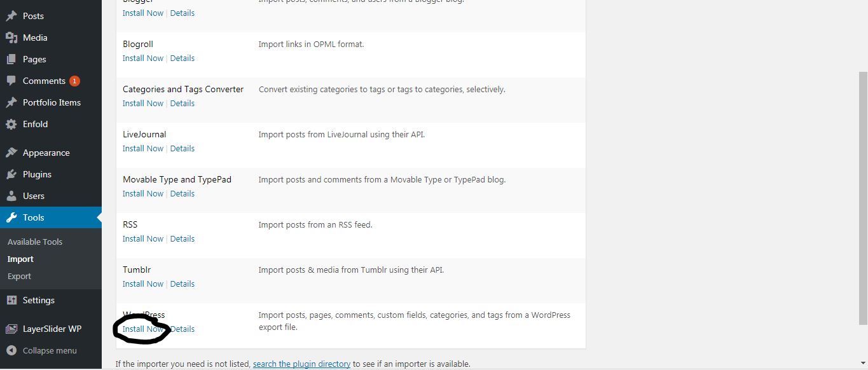Select the Users person icon
Viewport: 868px width, 370px height.
click(11, 196)
